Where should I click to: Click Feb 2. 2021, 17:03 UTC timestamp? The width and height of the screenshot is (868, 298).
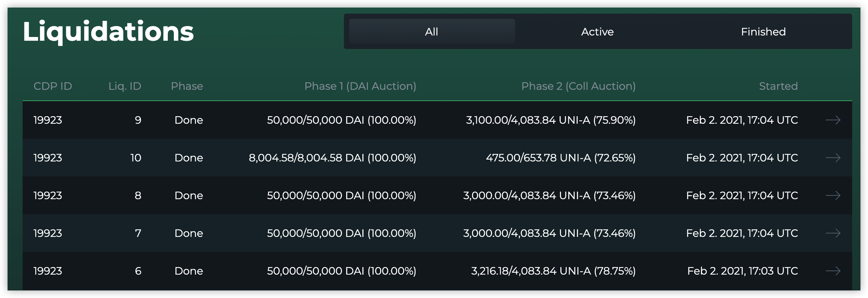[742, 271]
